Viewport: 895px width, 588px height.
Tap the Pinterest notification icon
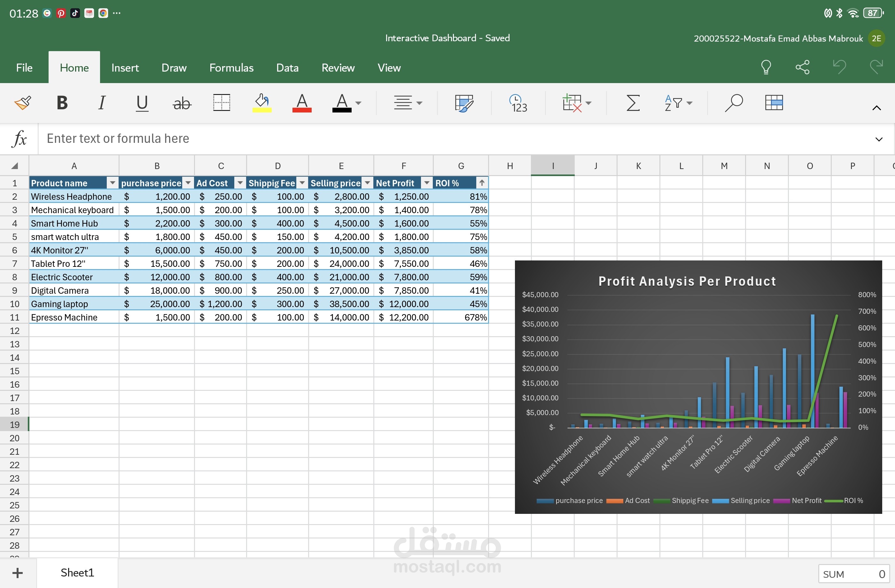coord(60,13)
